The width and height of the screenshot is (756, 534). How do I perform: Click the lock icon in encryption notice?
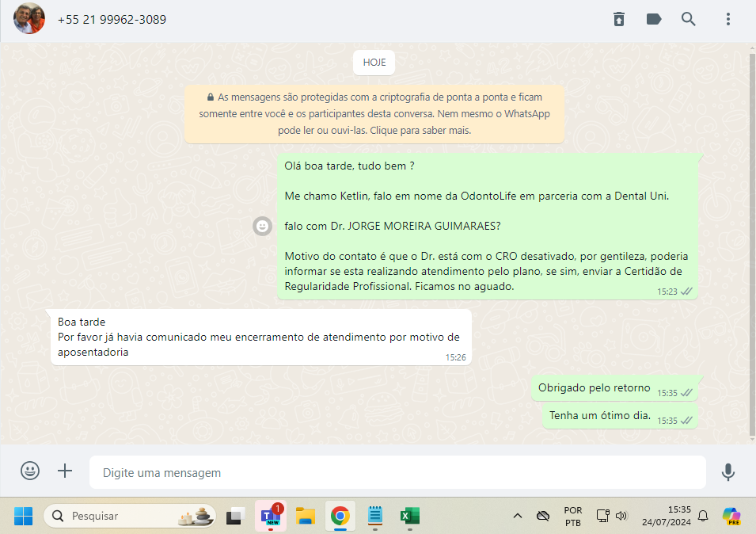[211, 97]
